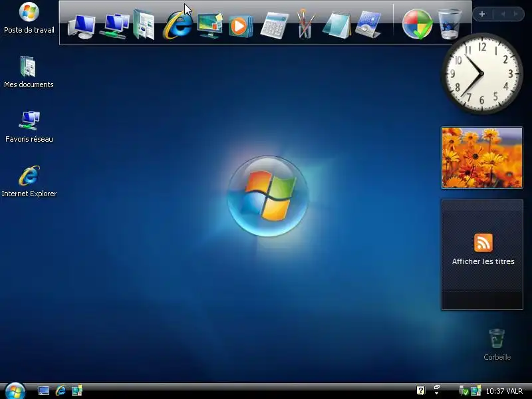Go to previous sidebar gadget page
Viewport: 532px width, 399px height.
tap(503, 14)
